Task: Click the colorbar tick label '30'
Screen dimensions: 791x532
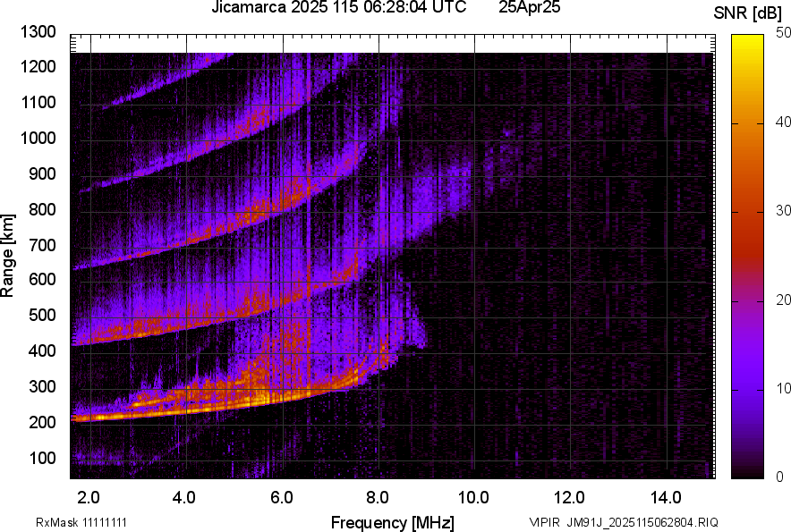Action: click(783, 210)
